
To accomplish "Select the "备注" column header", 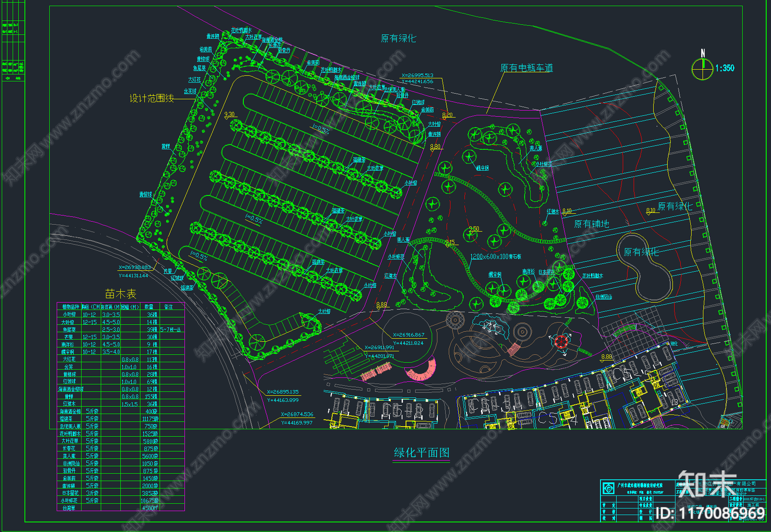I will (x=169, y=307).
